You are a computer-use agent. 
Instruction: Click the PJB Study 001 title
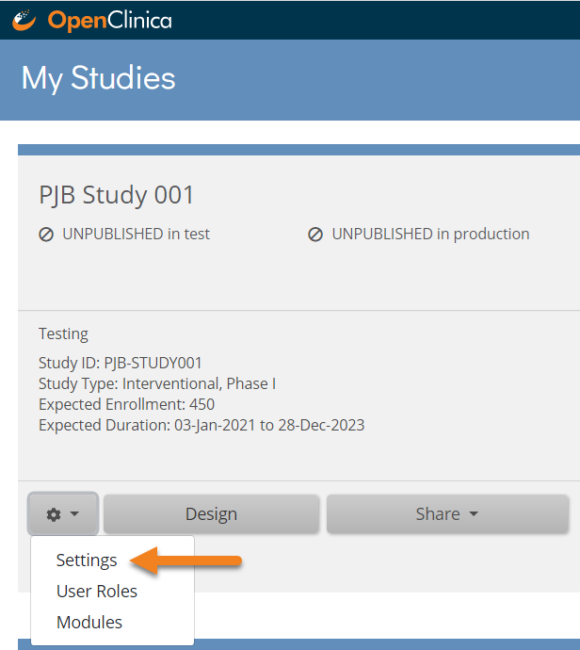[x=116, y=195]
